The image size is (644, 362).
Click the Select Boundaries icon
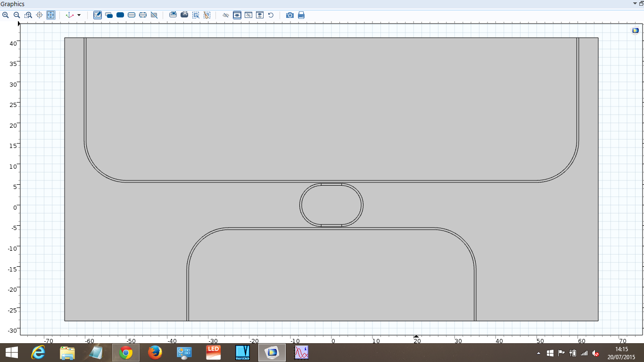[x=132, y=15]
